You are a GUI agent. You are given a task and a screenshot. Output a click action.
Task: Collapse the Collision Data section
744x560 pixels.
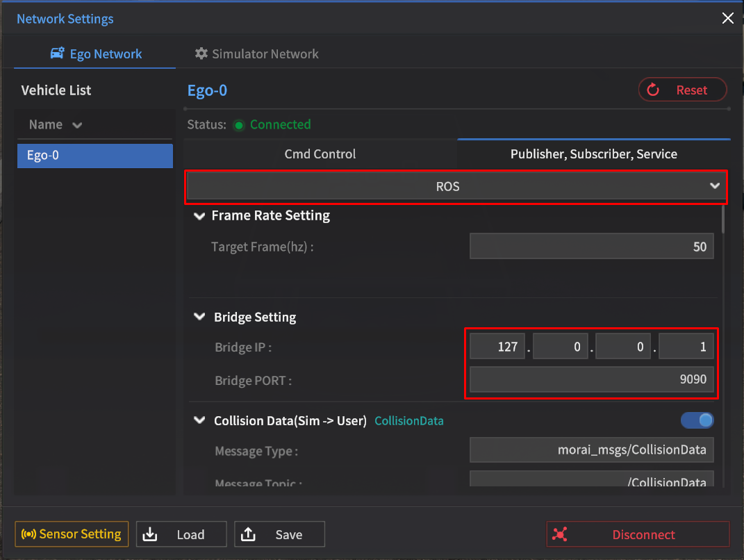200,420
